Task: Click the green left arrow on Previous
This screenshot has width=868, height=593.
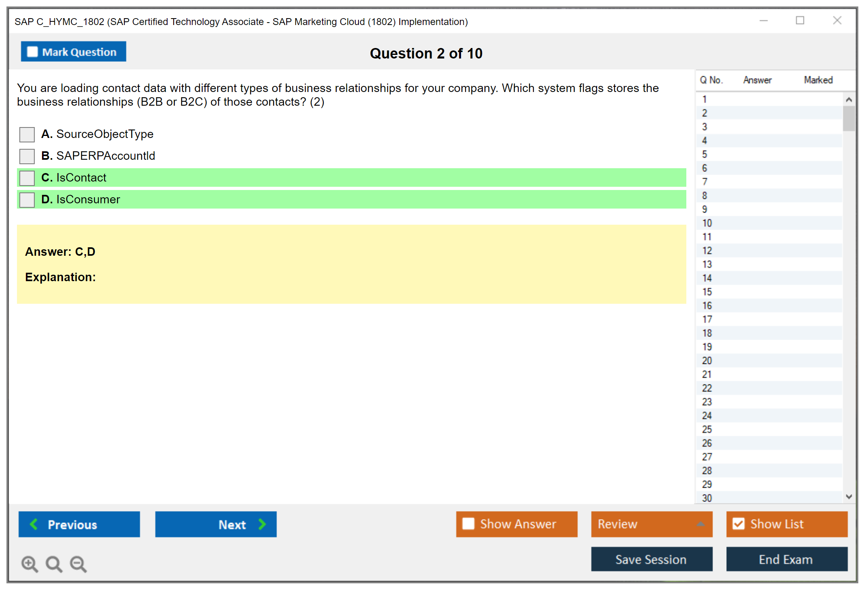Action: tap(34, 524)
